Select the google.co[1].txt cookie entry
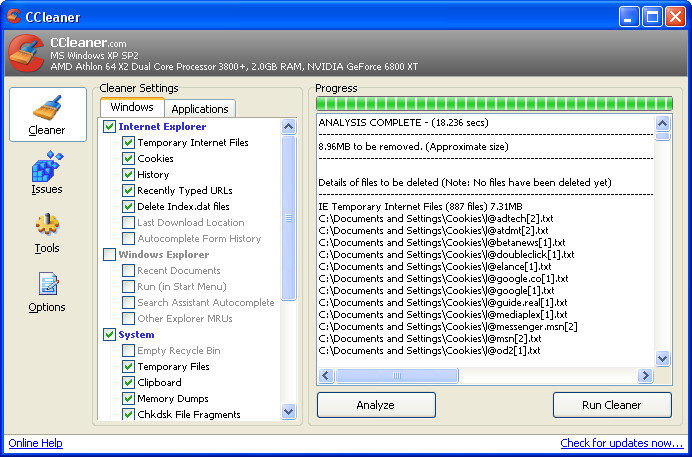The image size is (692, 457). pyautogui.click(x=444, y=278)
